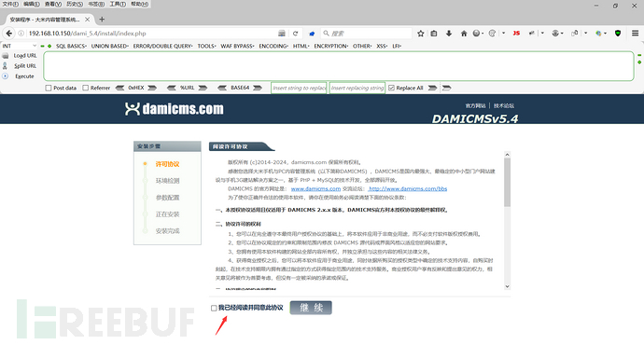The height and width of the screenshot is (345, 644).
Task: Enable the Referrer checkbox
Action: tap(86, 88)
